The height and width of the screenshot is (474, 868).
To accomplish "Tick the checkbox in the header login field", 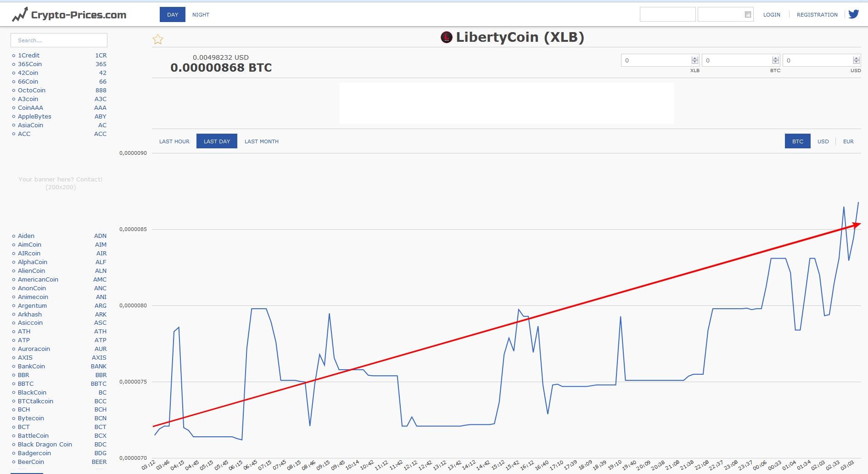I will pos(748,15).
